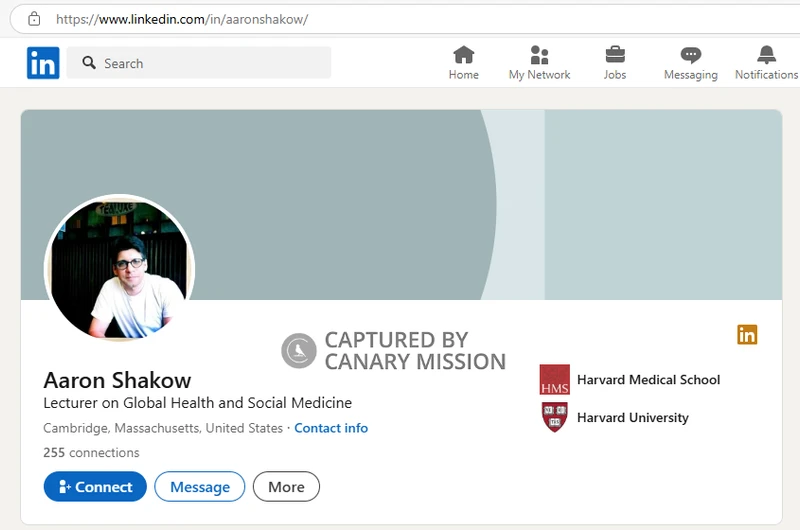Click the HMS logo icon

pyautogui.click(x=555, y=380)
